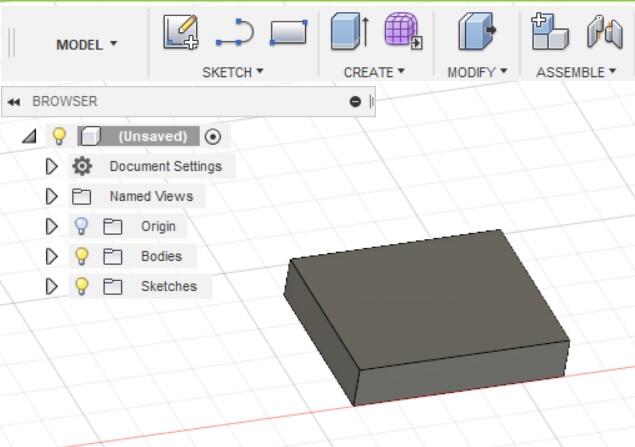Select the Bodies tree item
The width and height of the screenshot is (635, 447).
[x=161, y=256]
